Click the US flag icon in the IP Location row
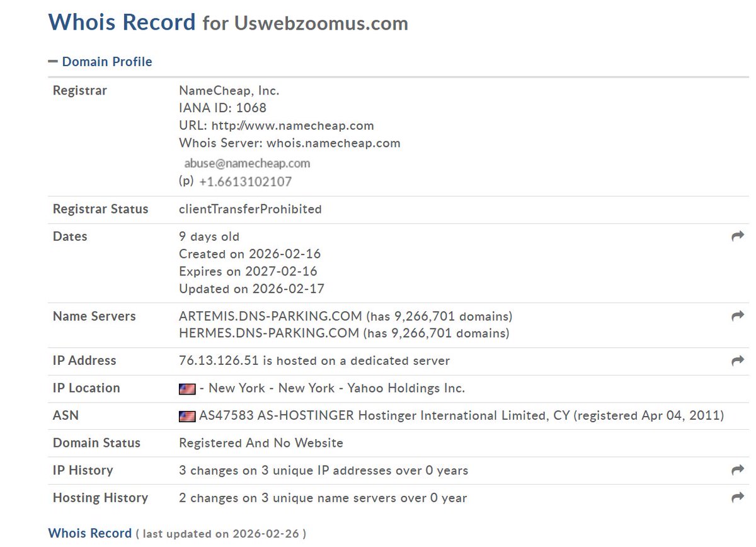Image resolution: width=756 pixels, height=547 pixels. point(187,389)
